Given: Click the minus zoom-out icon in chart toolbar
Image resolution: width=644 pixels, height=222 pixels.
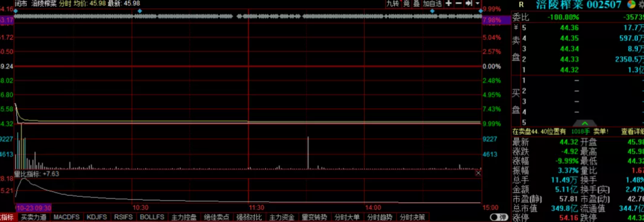Looking at the screenshot, I should 458,4.
